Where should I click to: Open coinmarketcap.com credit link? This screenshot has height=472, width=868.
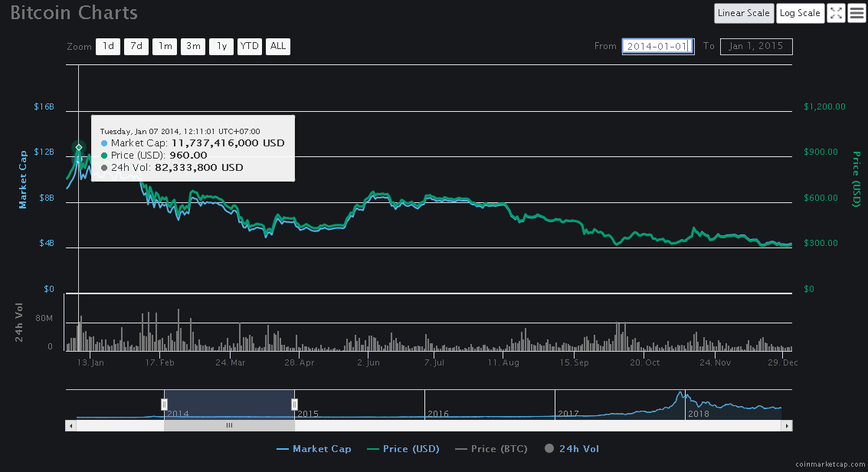point(829,464)
